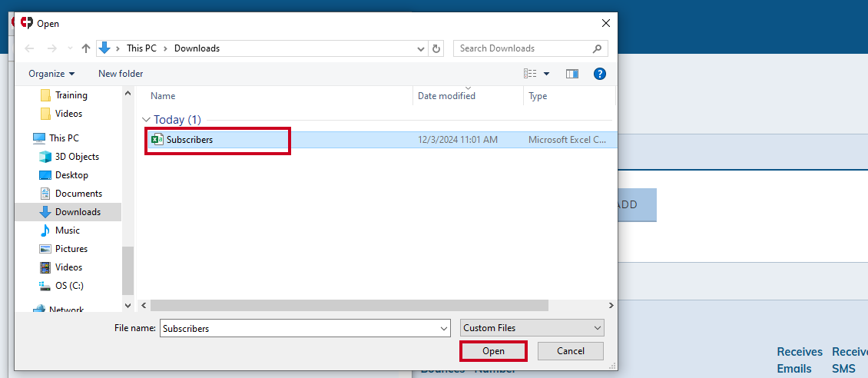Image resolution: width=868 pixels, height=378 pixels.
Task: Expand address bar previous locations dropdown
Action: pos(421,48)
